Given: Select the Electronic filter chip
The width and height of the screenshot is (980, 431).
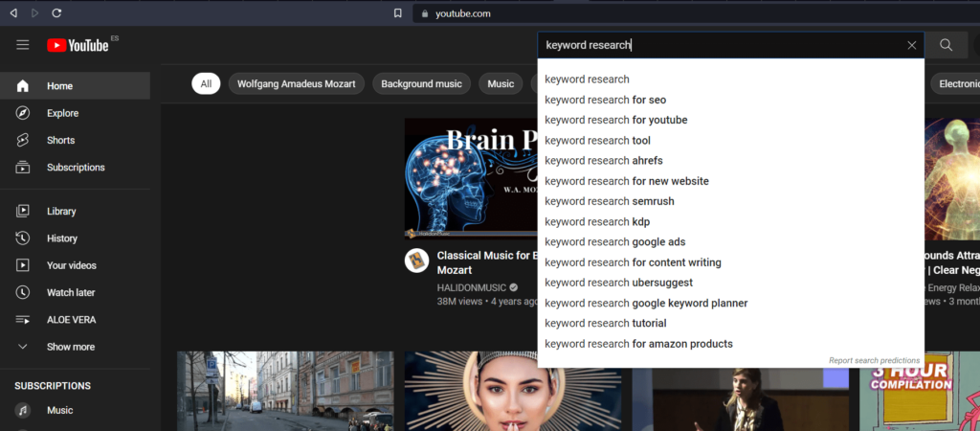Looking at the screenshot, I should 955,84.
